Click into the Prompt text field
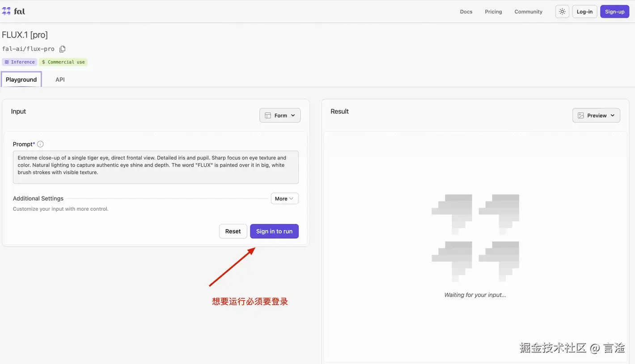635x364 pixels. click(x=156, y=167)
